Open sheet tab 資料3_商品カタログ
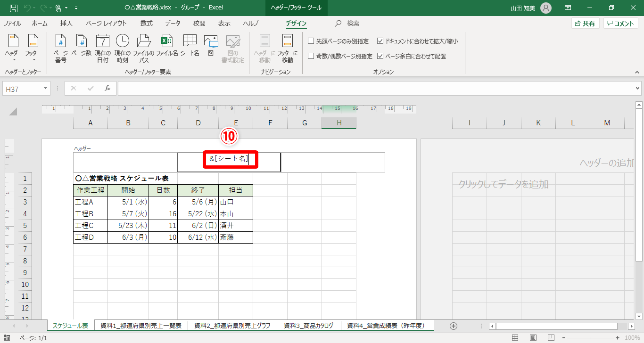 (309, 326)
